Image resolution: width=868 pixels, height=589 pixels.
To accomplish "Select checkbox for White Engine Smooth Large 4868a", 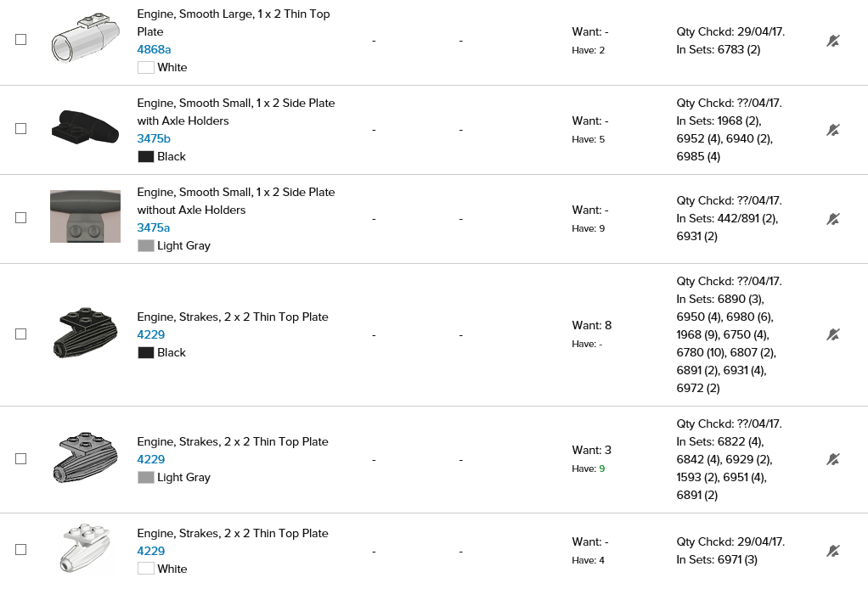I will click(x=21, y=40).
